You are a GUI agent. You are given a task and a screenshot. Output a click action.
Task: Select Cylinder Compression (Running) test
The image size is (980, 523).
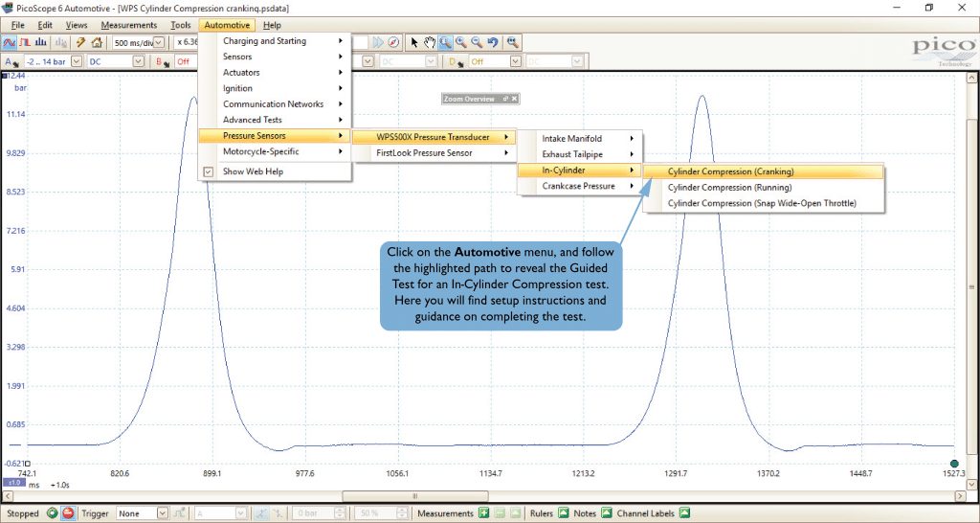pyautogui.click(x=764, y=187)
